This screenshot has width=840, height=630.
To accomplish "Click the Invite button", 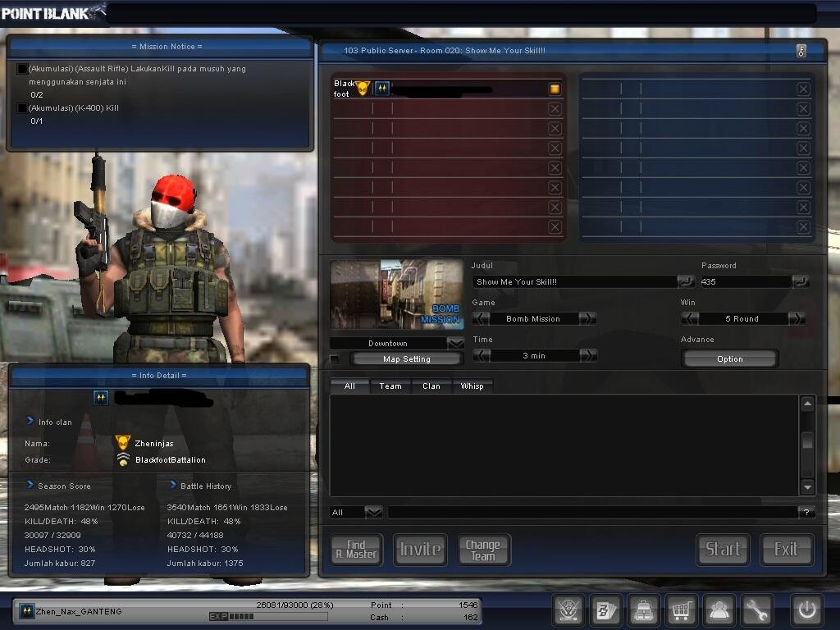I will pyautogui.click(x=421, y=550).
